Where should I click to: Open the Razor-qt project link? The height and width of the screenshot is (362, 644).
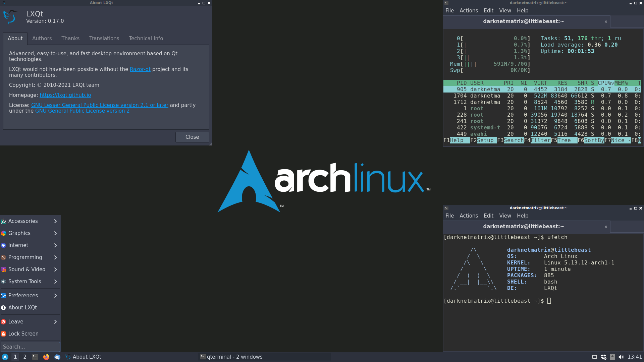coord(140,69)
